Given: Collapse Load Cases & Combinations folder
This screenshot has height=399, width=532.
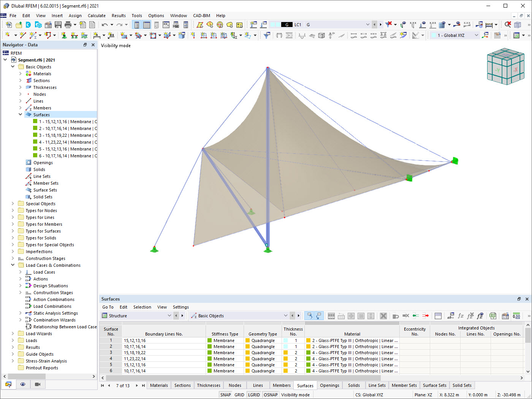Looking at the screenshot, I should 13,265.
